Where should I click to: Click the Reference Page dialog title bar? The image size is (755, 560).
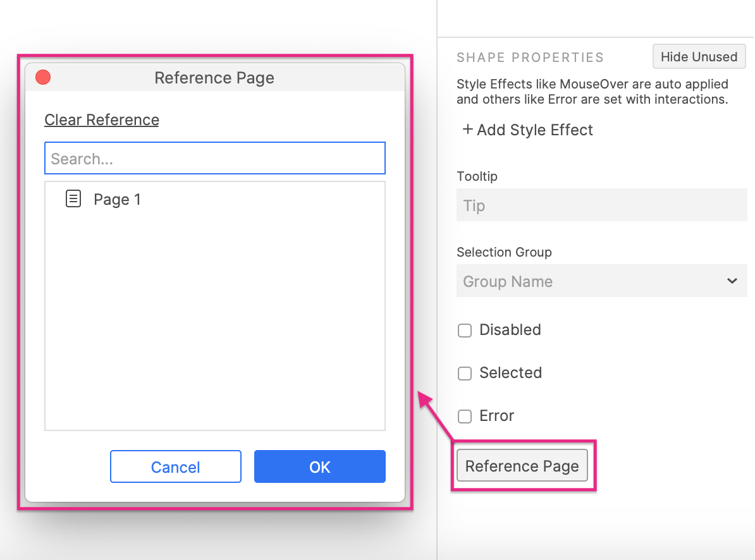(214, 77)
